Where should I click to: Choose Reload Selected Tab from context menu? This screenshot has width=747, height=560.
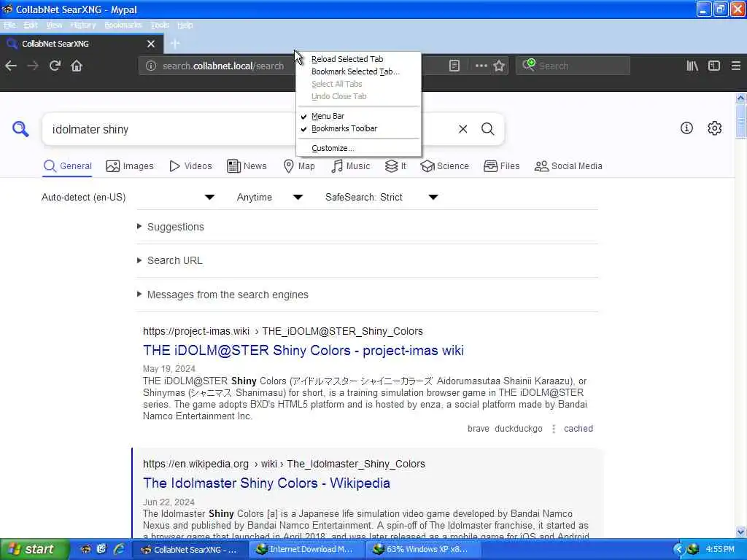(x=358, y=59)
